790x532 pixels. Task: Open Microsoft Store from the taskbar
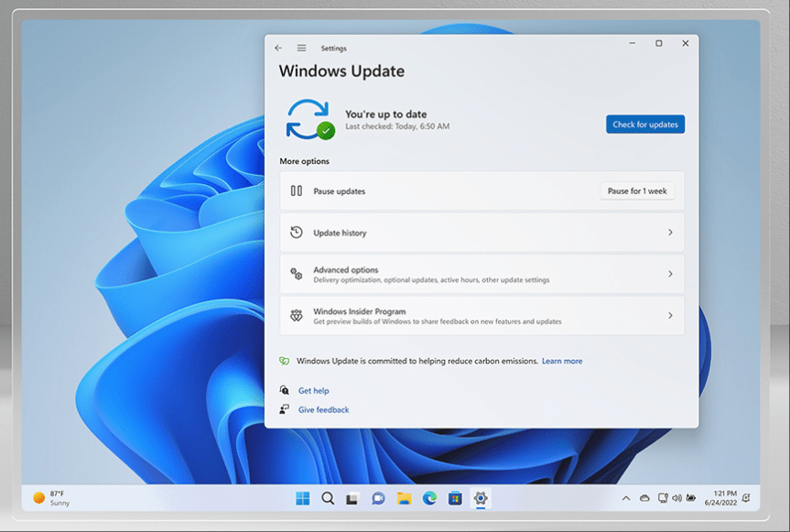tap(455, 499)
